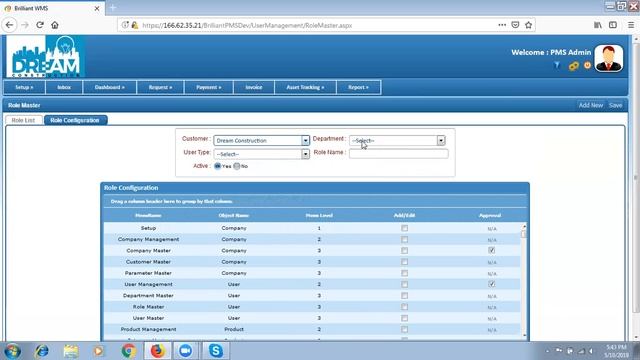Open the Firefox library icon
640x360 pixels.
pos(598,25)
